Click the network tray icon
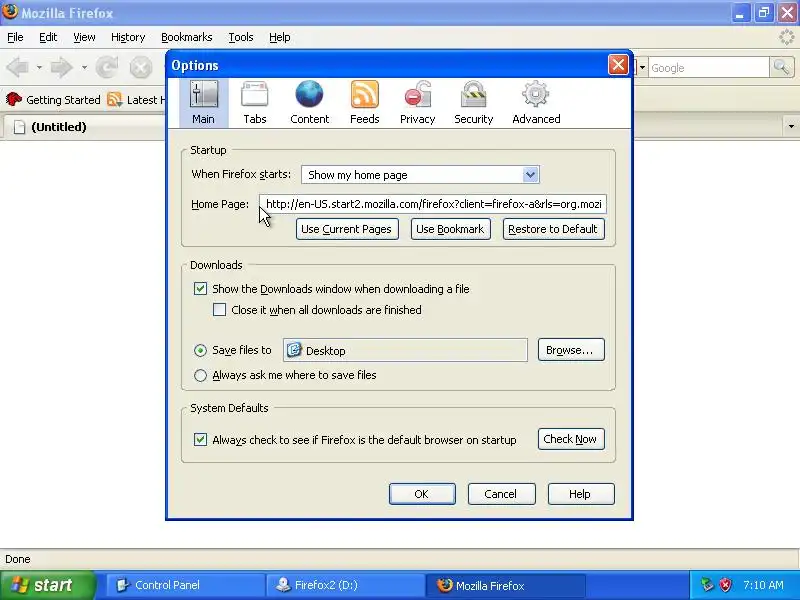 click(x=707, y=585)
